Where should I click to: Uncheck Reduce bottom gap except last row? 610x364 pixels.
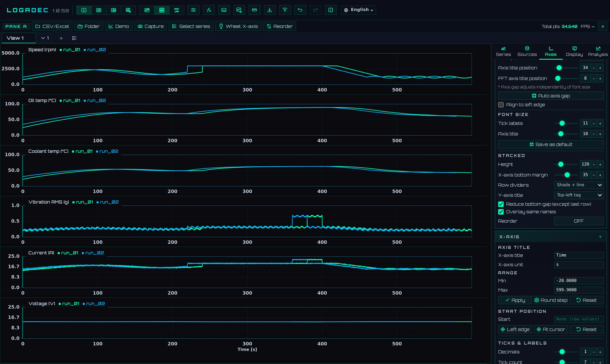501,204
